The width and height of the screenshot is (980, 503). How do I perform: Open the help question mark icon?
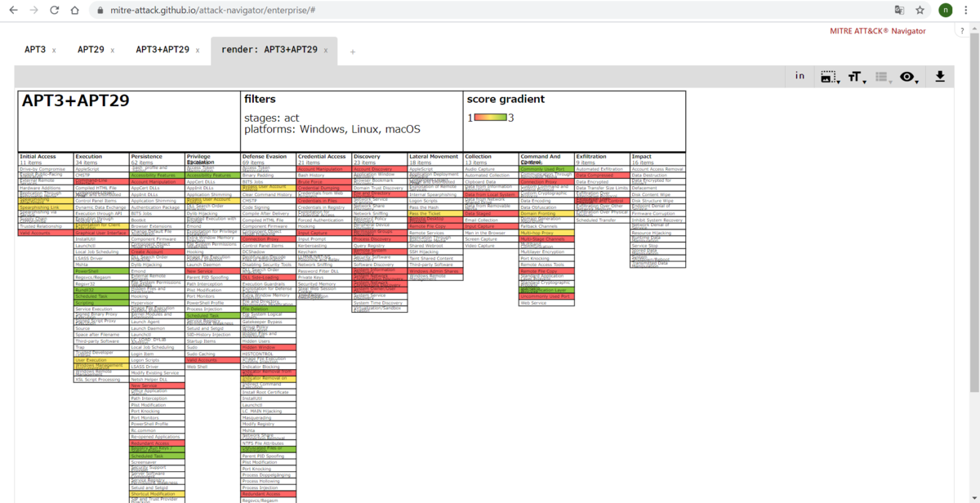click(963, 31)
